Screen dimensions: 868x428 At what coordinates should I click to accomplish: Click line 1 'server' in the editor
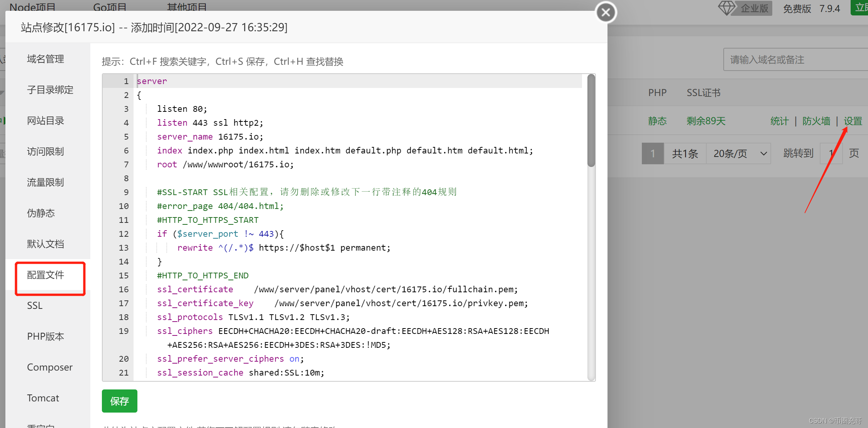(x=152, y=81)
